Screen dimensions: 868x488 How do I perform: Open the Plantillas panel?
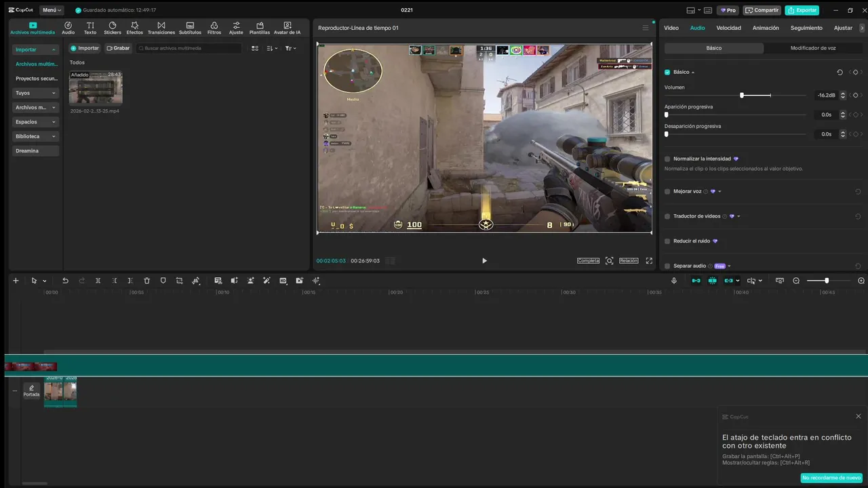click(x=260, y=28)
